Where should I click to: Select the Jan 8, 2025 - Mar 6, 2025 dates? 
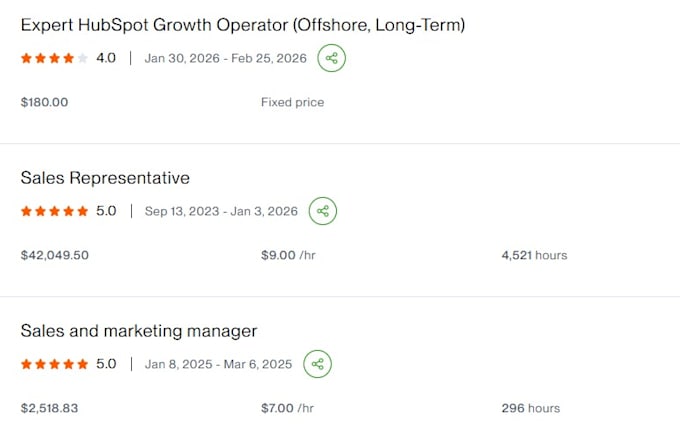[x=218, y=364]
